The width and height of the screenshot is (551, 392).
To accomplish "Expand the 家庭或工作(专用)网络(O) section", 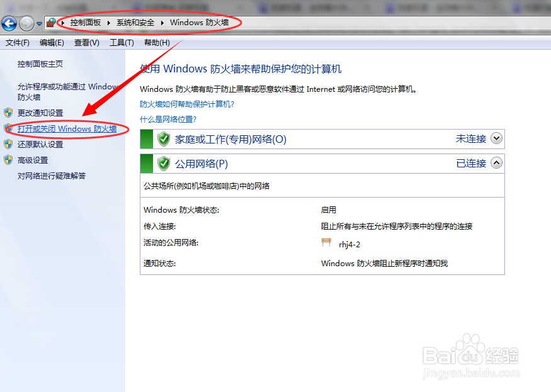I will click(497, 138).
